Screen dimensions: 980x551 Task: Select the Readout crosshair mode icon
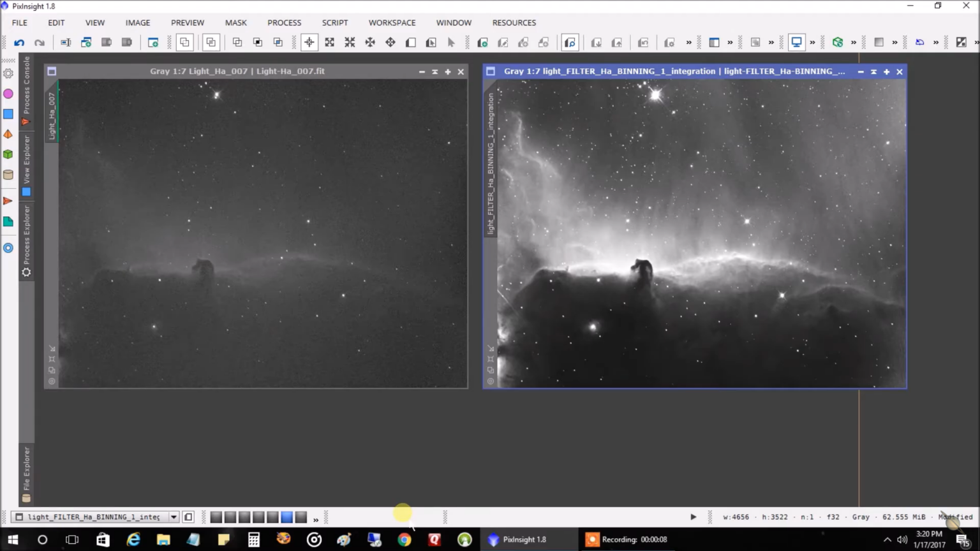(x=309, y=43)
